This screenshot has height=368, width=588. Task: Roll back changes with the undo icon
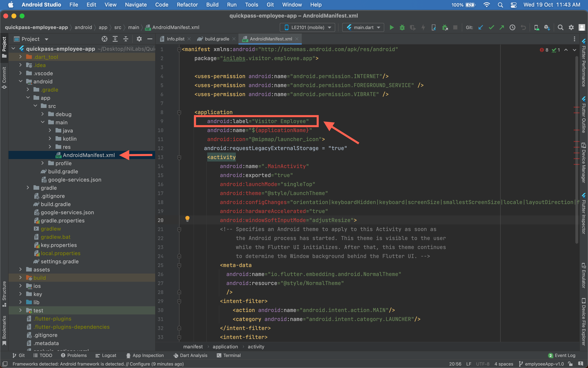tap(523, 27)
